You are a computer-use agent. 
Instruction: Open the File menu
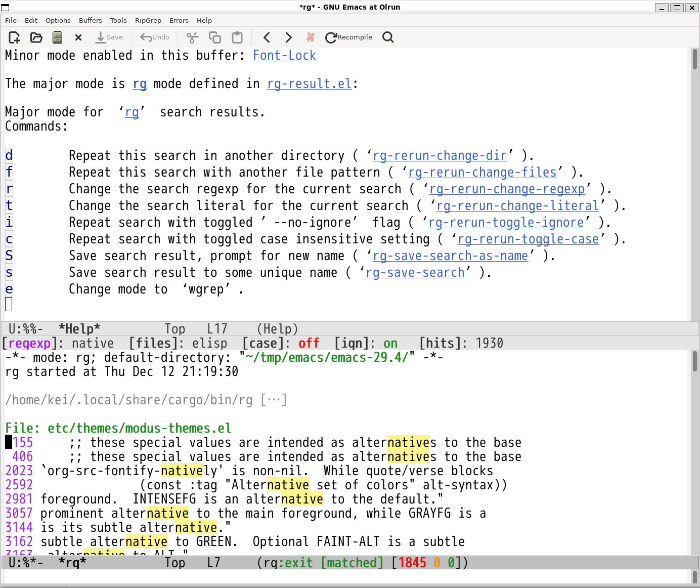tap(11, 20)
